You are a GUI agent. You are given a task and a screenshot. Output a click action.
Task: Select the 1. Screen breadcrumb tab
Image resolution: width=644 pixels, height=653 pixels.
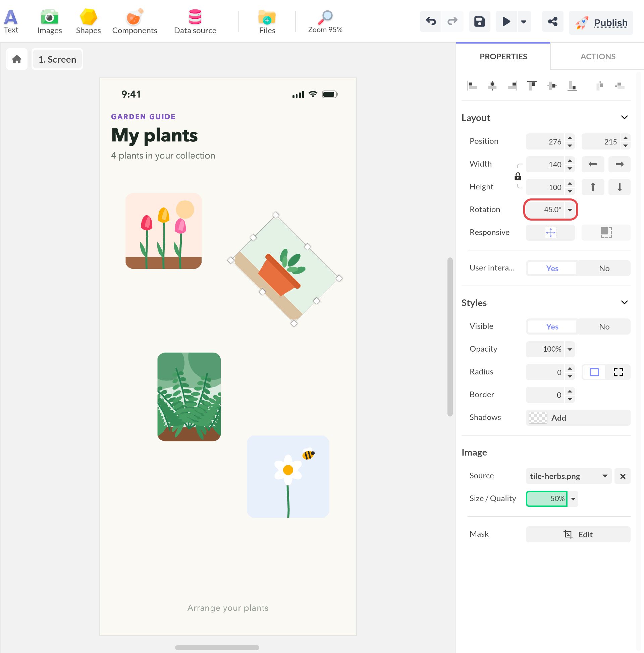click(57, 59)
